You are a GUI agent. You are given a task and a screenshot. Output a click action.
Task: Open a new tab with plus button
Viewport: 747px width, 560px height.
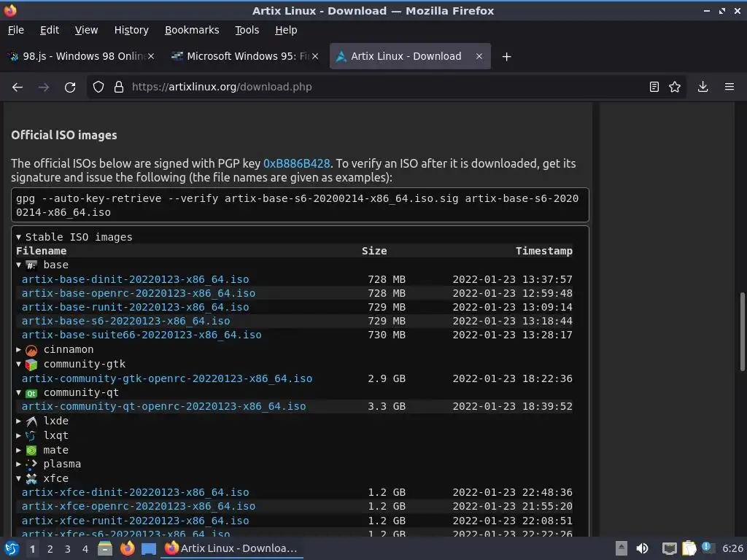[506, 57]
